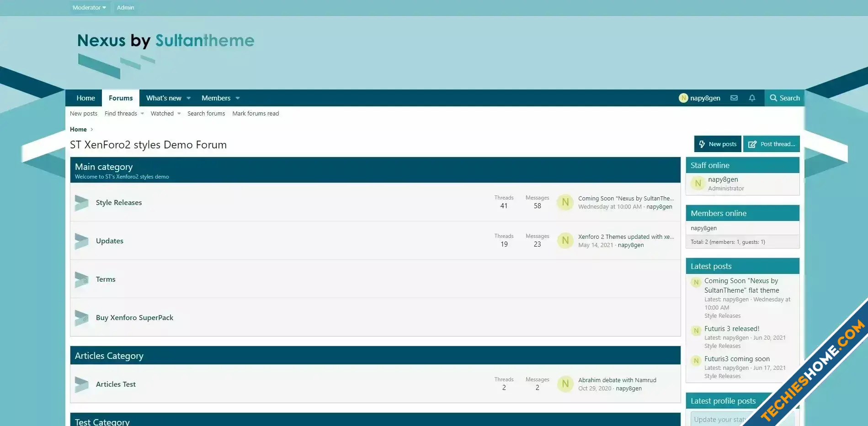
Task: Open Buy Xenforo SuperPack link
Action: tap(134, 318)
